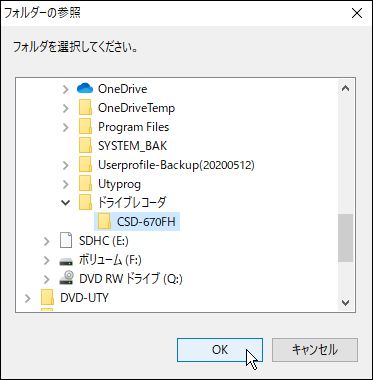The image size is (373, 380).
Task: Click the ドライブレコーダ folder icon
Action: tap(85, 202)
